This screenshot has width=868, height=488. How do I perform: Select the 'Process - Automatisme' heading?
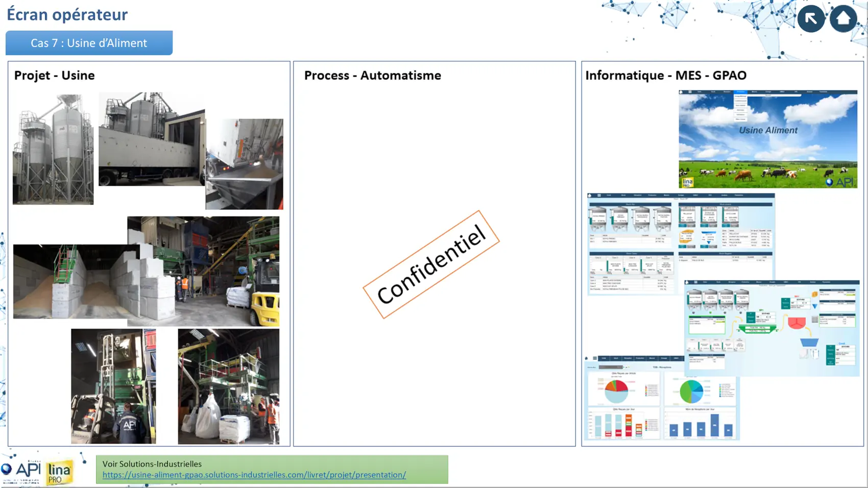(x=372, y=76)
